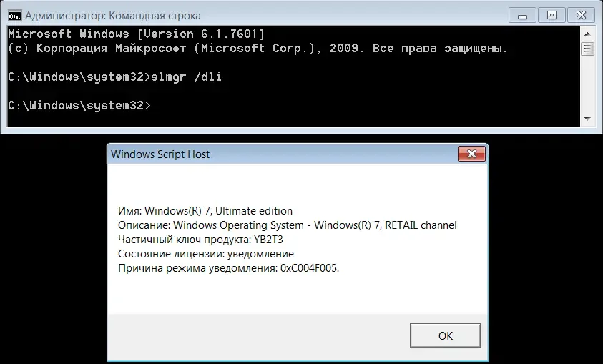
Task: Click the partial product key YB2T3
Action: pos(268,240)
